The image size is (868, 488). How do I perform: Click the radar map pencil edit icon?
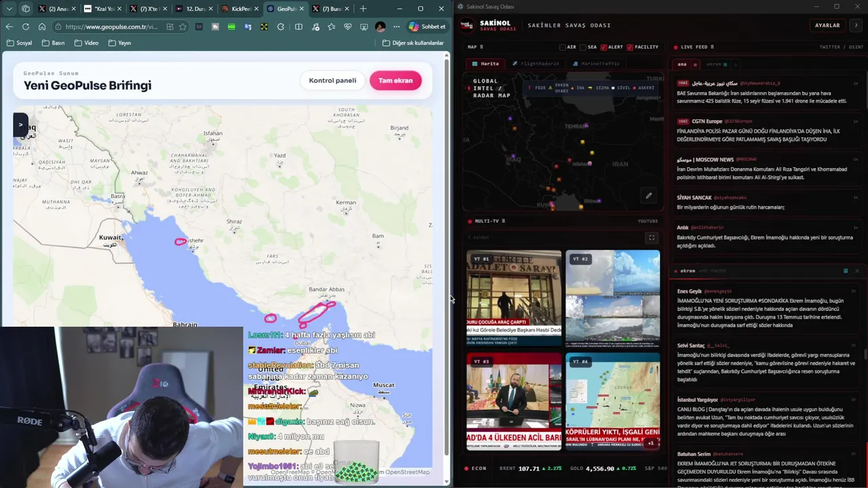(x=649, y=196)
